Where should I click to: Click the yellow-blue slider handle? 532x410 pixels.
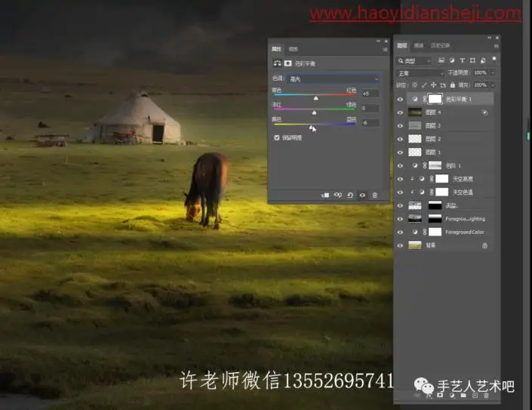(x=311, y=128)
